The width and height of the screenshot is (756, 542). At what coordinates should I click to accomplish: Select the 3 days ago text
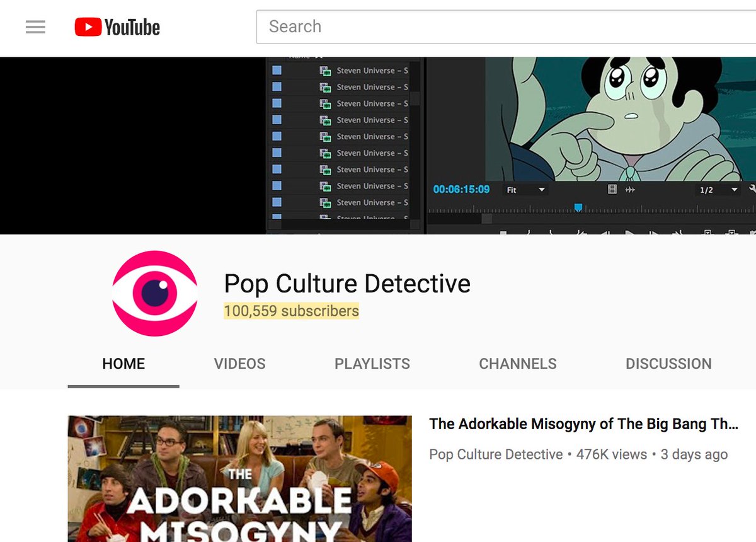pyautogui.click(x=694, y=454)
